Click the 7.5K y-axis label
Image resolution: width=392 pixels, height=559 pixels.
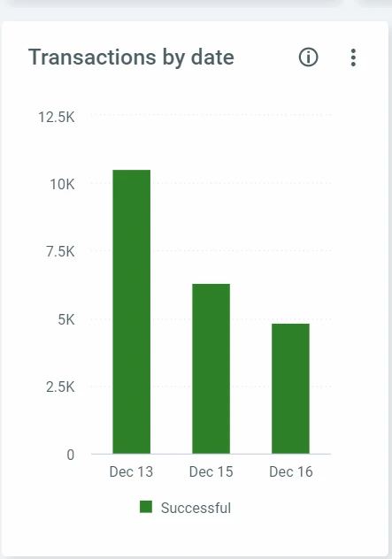tap(60, 252)
